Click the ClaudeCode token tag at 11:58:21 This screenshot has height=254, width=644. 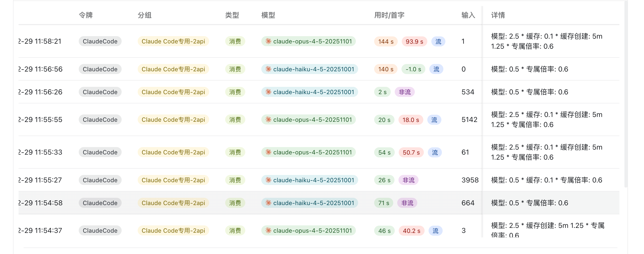(100, 41)
